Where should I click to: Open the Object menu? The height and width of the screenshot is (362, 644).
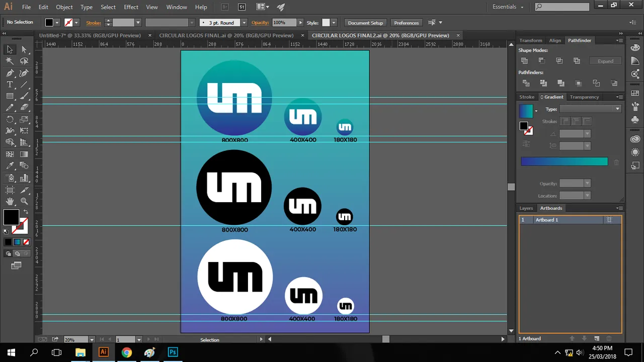pyautogui.click(x=64, y=7)
